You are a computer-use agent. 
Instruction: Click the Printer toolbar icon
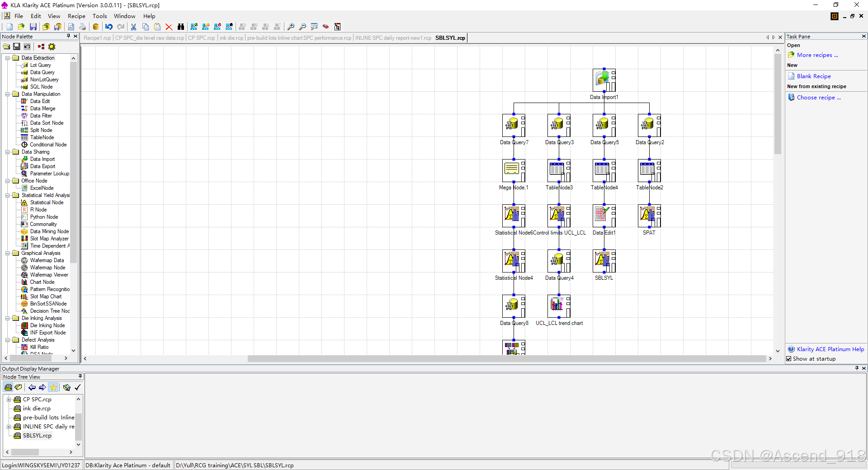click(82, 27)
